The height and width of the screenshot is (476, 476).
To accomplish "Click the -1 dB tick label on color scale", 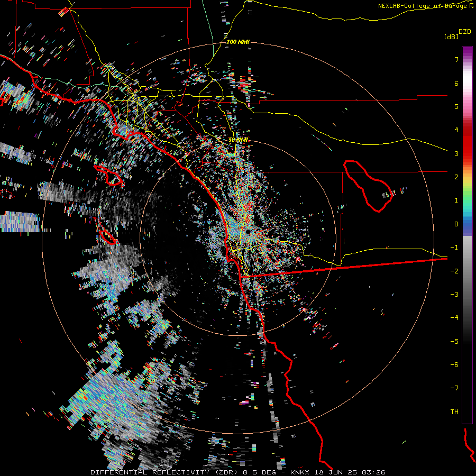I will coord(454,248).
